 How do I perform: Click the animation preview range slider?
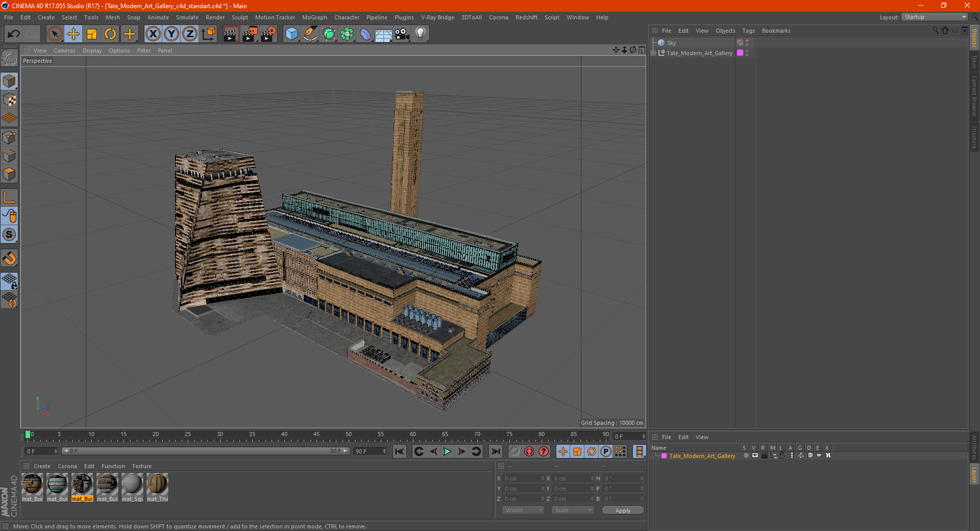coord(205,451)
